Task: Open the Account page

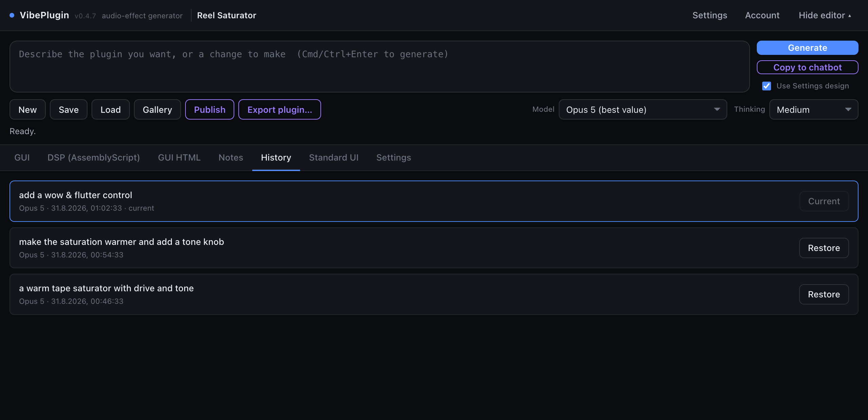Action: (762, 15)
